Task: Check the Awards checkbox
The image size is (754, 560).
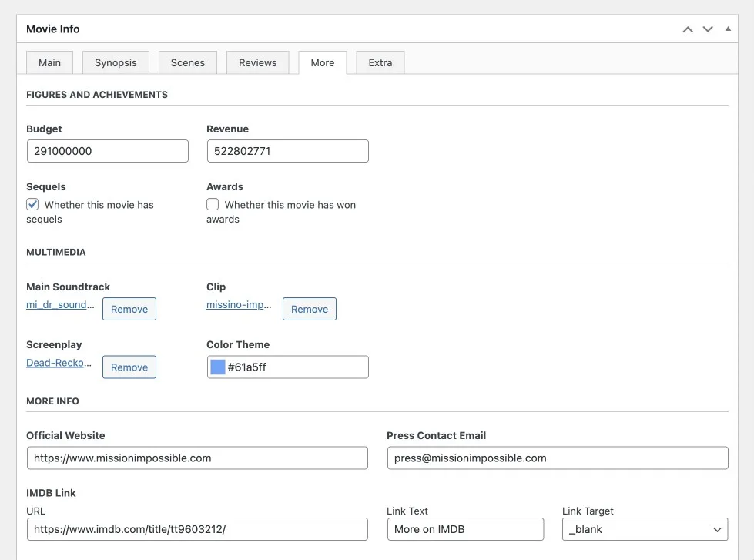Action: [x=213, y=204]
